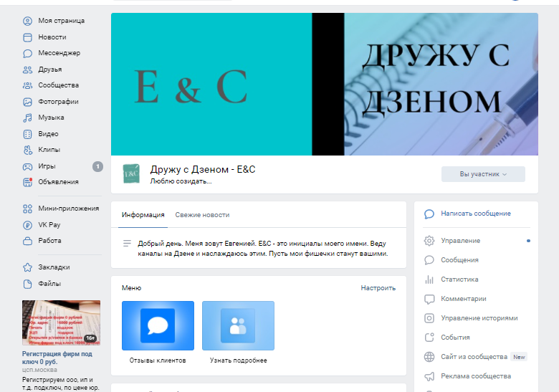Click the Комментарии speech bubble icon
This screenshot has width=559, height=392.
(429, 299)
